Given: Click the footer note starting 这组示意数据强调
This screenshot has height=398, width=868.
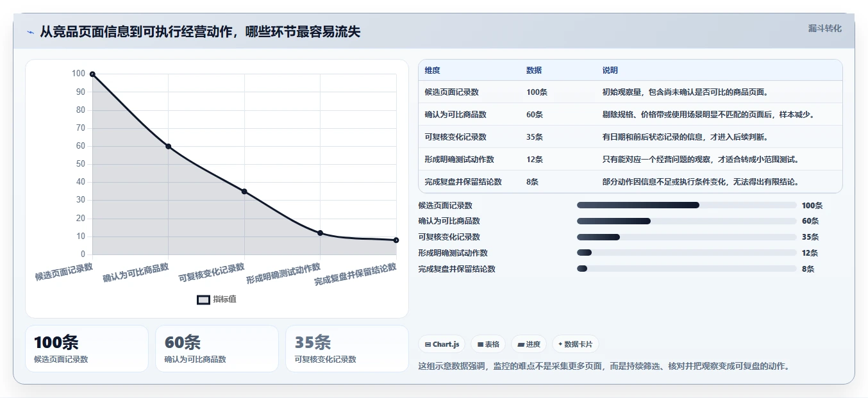Looking at the screenshot, I should tap(603, 367).
